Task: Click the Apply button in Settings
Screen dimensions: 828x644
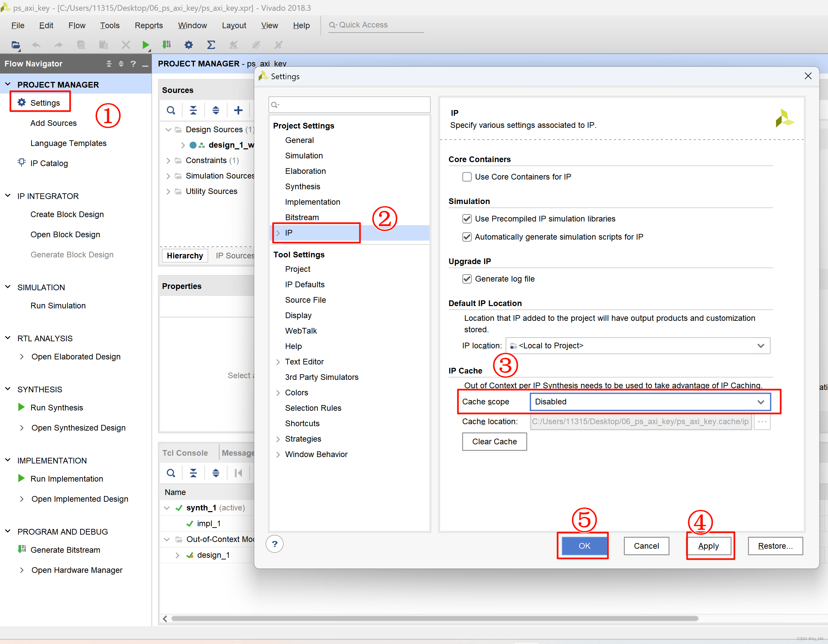Action: pyautogui.click(x=708, y=545)
